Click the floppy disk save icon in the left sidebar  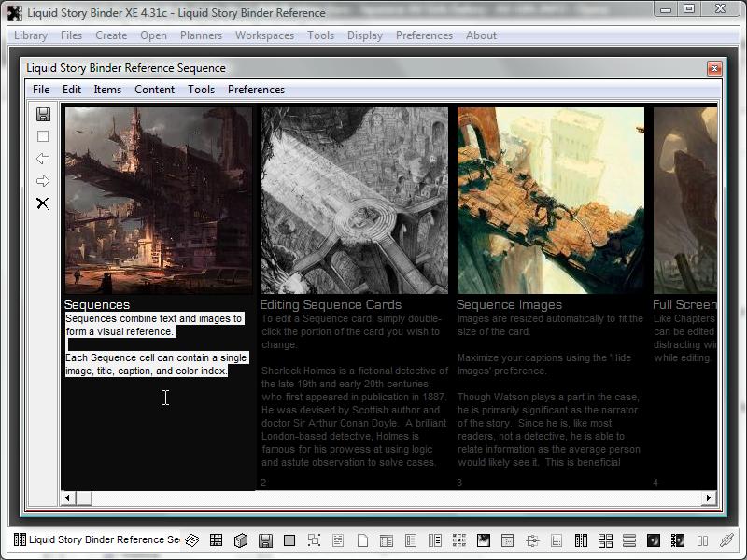coord(43,114)
